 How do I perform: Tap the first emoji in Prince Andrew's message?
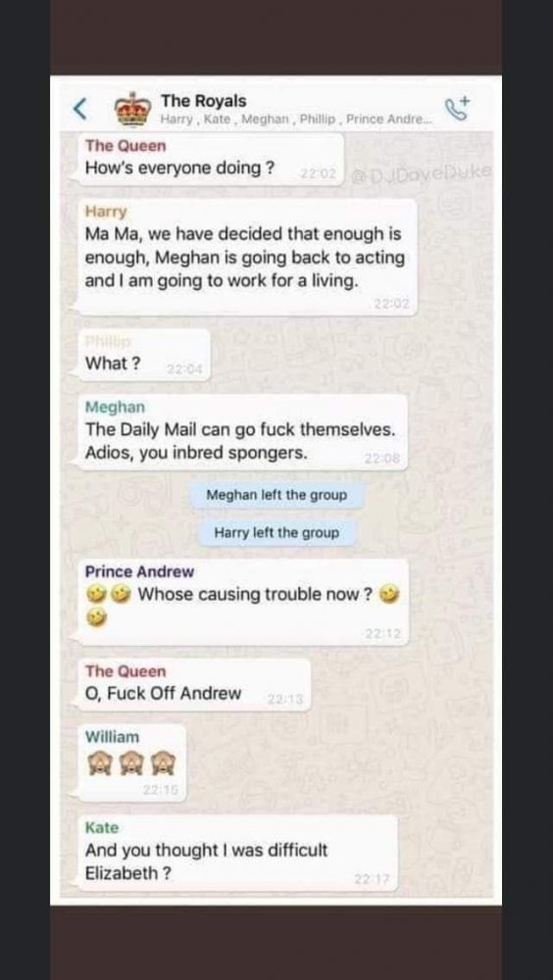pyautogui.click(x=96, y=595)
